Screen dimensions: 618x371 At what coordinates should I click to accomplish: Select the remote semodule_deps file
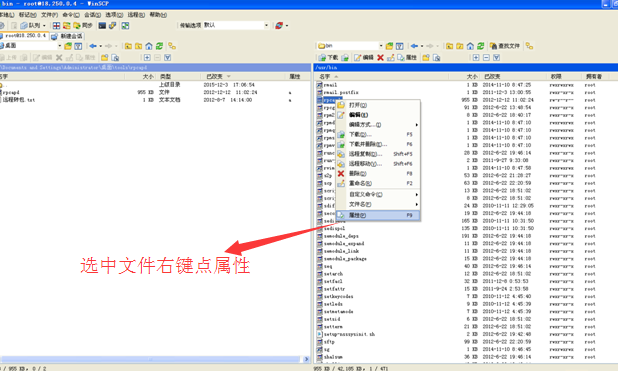pos(341,236)
